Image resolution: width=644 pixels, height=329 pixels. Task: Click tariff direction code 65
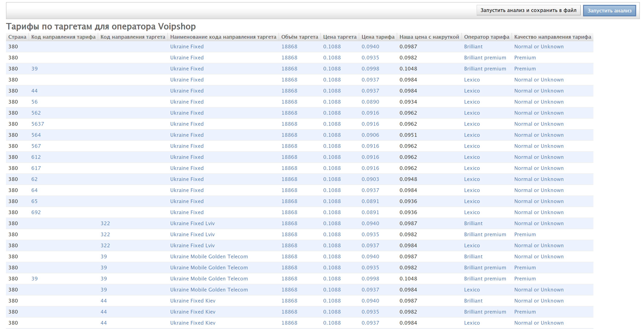(34, 201)
